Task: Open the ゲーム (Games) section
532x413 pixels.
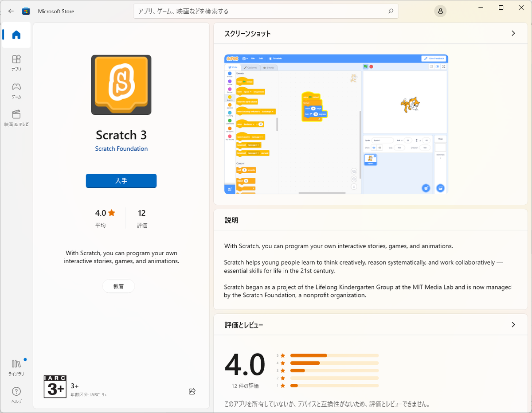Action: click(16, 90)
